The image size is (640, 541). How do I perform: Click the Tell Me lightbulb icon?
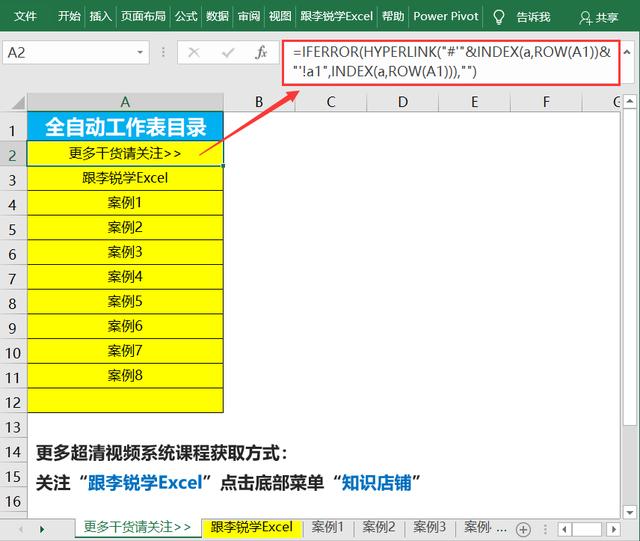[x=498, y=17]
